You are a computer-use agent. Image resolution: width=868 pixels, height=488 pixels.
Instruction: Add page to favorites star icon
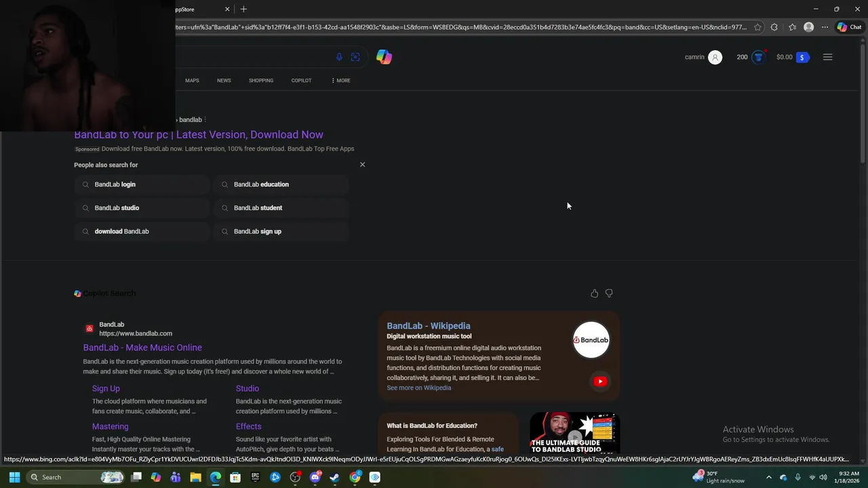(x=757, y=27)
